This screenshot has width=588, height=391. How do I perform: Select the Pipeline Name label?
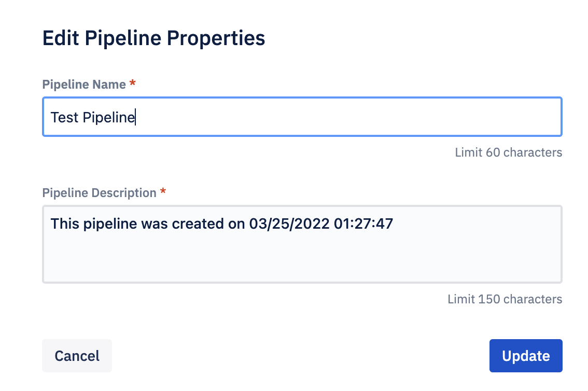(84, 85)
